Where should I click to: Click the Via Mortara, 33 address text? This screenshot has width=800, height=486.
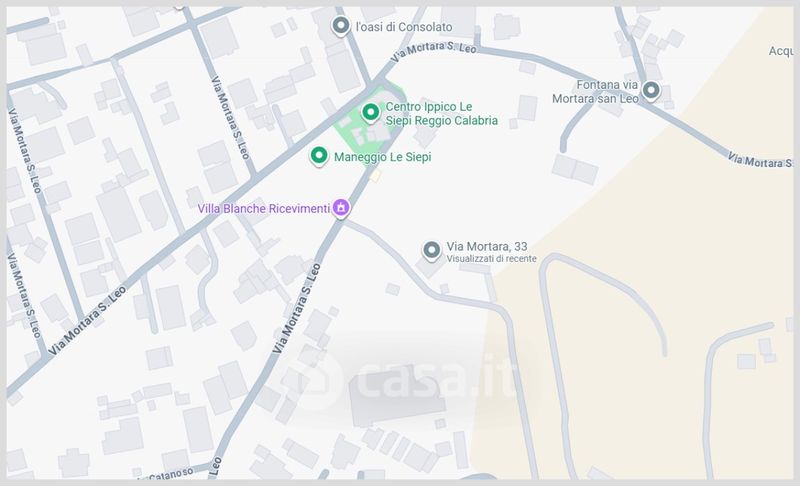click(487, 246)
